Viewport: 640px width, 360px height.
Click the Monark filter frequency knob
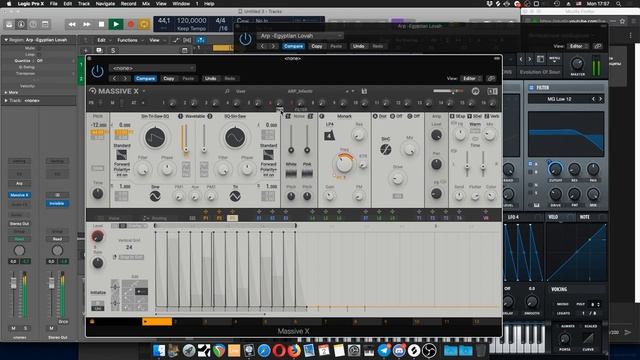[344, 163]
